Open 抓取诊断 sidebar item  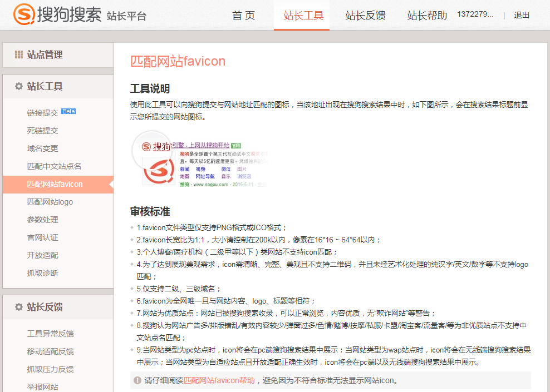click(43, 273)
